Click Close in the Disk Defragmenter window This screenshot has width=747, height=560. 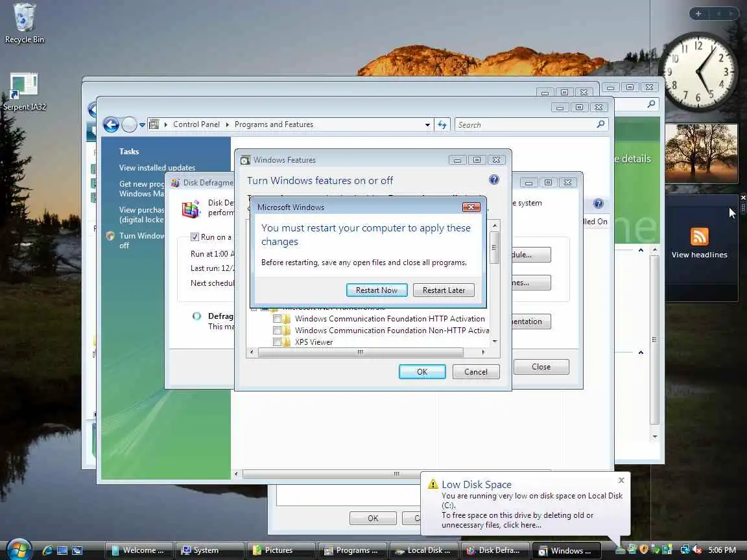point(541,367)
